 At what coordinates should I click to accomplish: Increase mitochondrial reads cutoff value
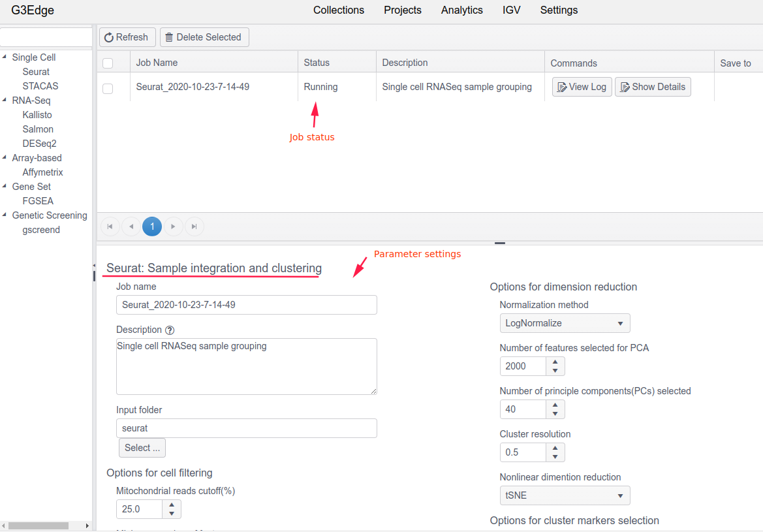click(x=172, y=505)
